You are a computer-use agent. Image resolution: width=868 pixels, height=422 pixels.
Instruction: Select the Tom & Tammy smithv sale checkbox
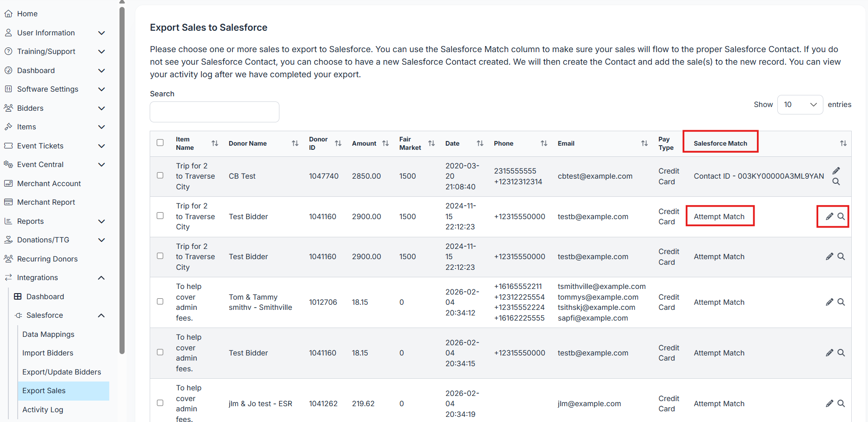pyautogui.click(x=160, y=301)
